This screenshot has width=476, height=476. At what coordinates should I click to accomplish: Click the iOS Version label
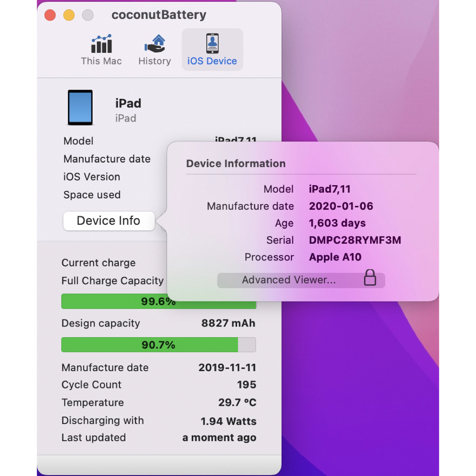tap(92, 177)
